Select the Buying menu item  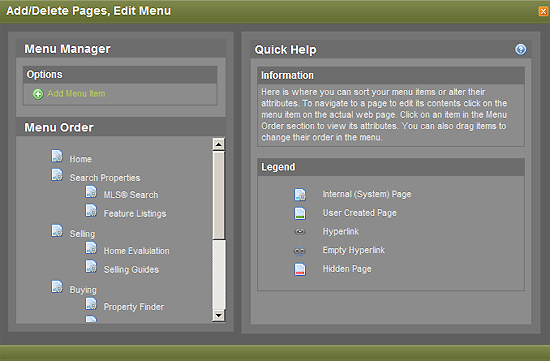pyautogui.click(x=83, y=290)
